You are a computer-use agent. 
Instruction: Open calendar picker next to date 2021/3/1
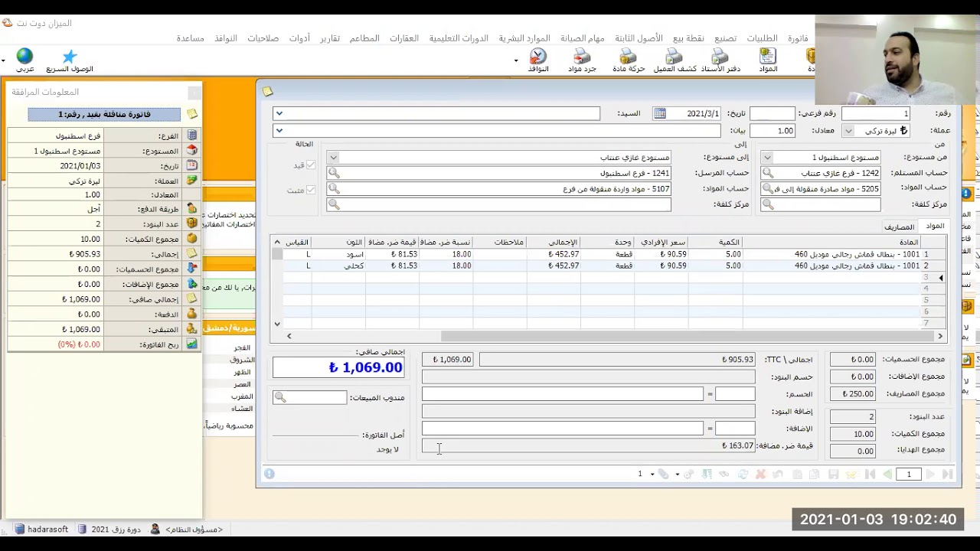(x=659, y=113)
